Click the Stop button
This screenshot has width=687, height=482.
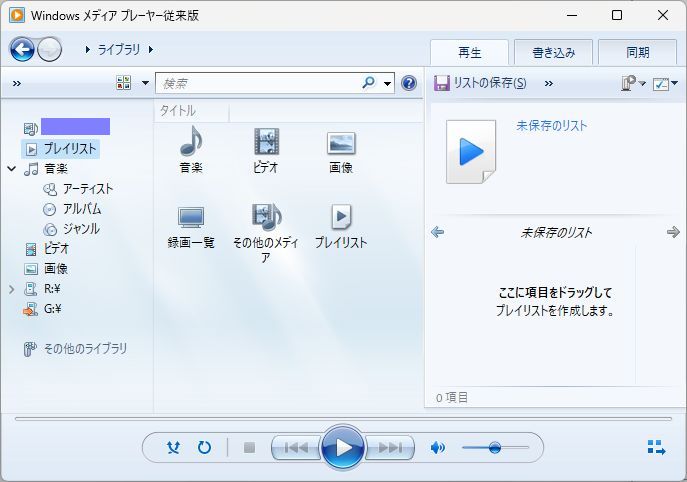[x=249, y=447]
